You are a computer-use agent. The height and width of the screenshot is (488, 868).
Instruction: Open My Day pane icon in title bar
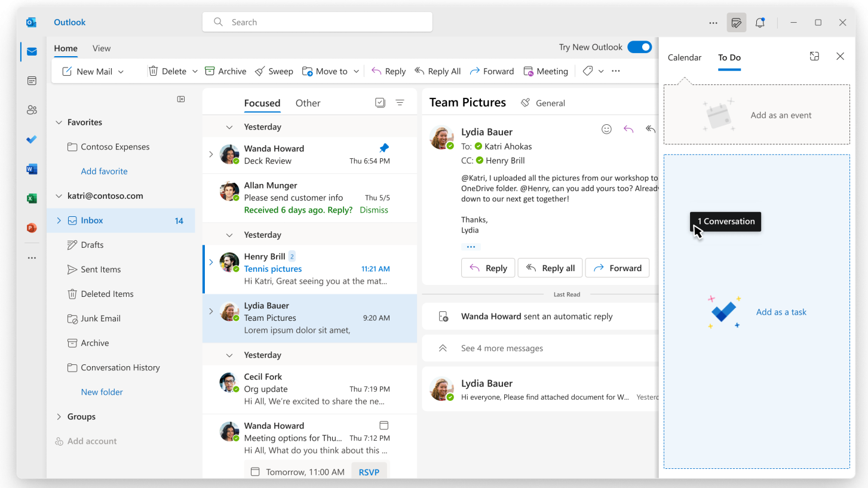point(737,23)
